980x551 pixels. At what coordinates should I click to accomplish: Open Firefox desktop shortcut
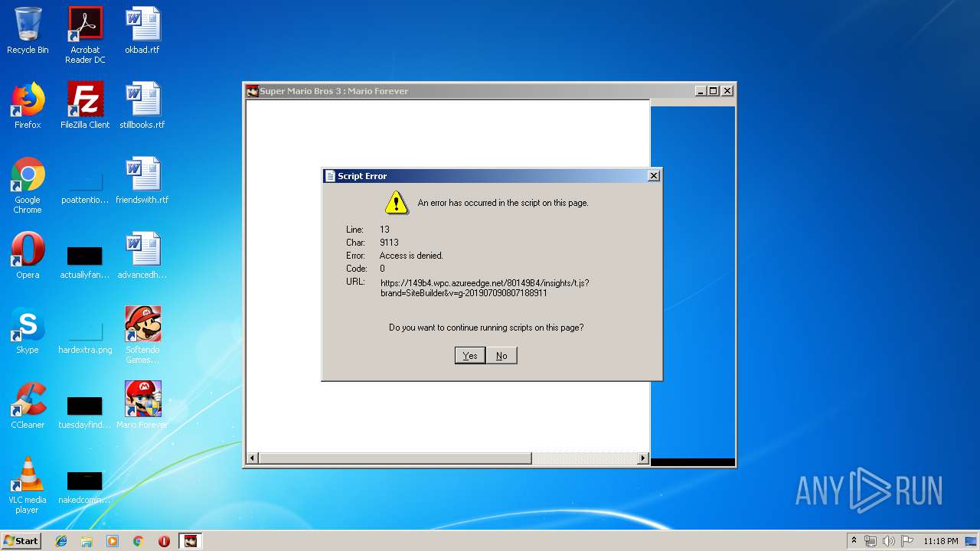tap(28, 106)
